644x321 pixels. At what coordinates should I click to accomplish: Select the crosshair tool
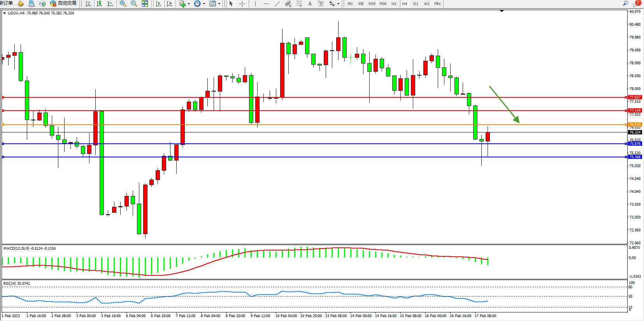(242, 4)
